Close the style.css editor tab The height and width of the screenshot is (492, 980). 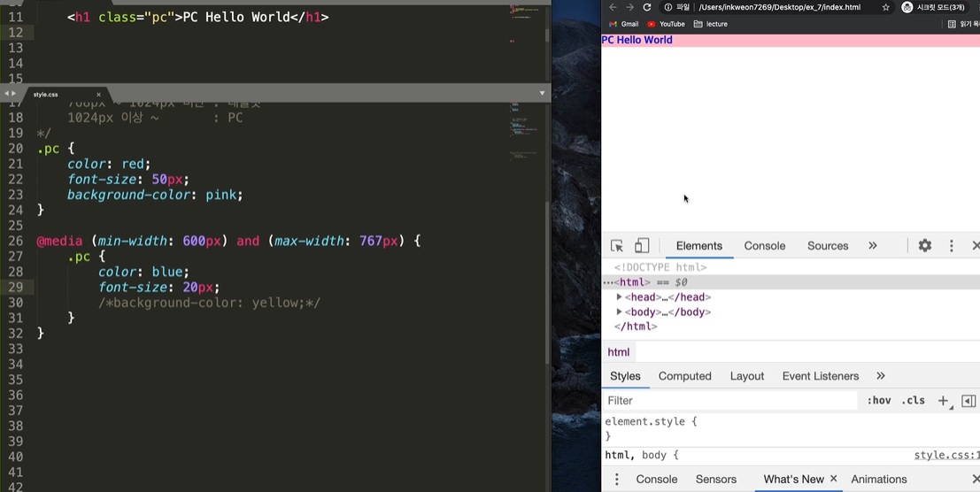coord(99,95)
